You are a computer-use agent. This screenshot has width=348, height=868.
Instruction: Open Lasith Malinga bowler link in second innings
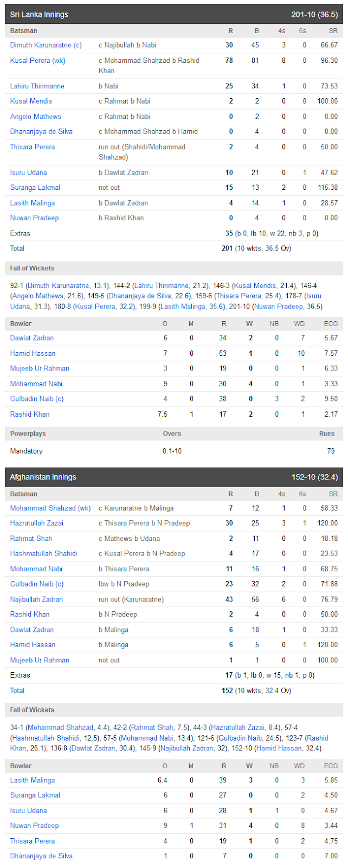[x=33, y=780]
